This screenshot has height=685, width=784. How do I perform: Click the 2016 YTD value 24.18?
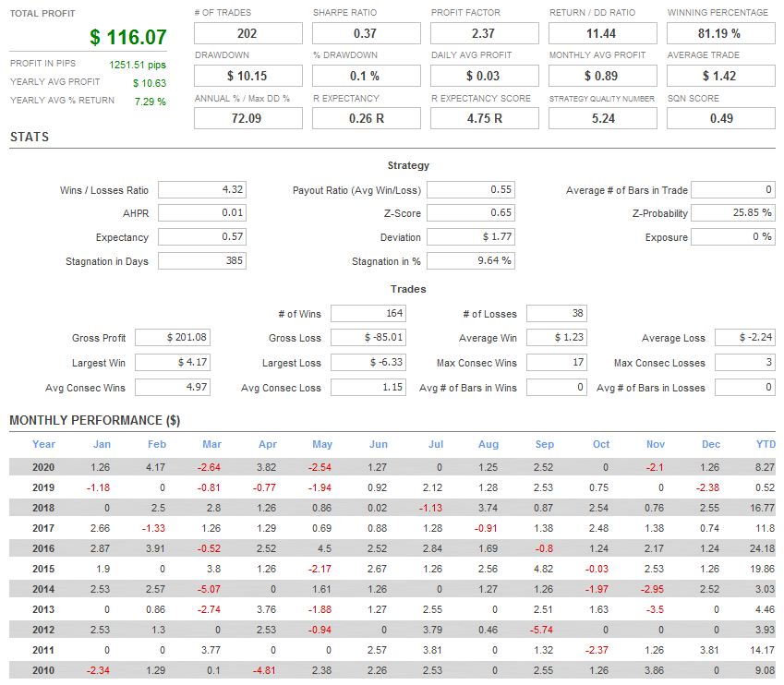click(762, 548)
